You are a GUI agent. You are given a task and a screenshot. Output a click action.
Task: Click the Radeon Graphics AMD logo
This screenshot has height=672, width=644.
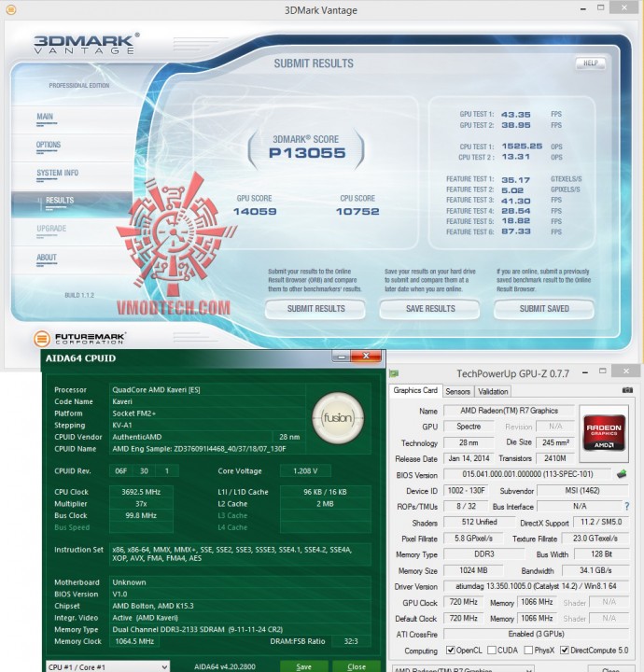click(604, 433)
